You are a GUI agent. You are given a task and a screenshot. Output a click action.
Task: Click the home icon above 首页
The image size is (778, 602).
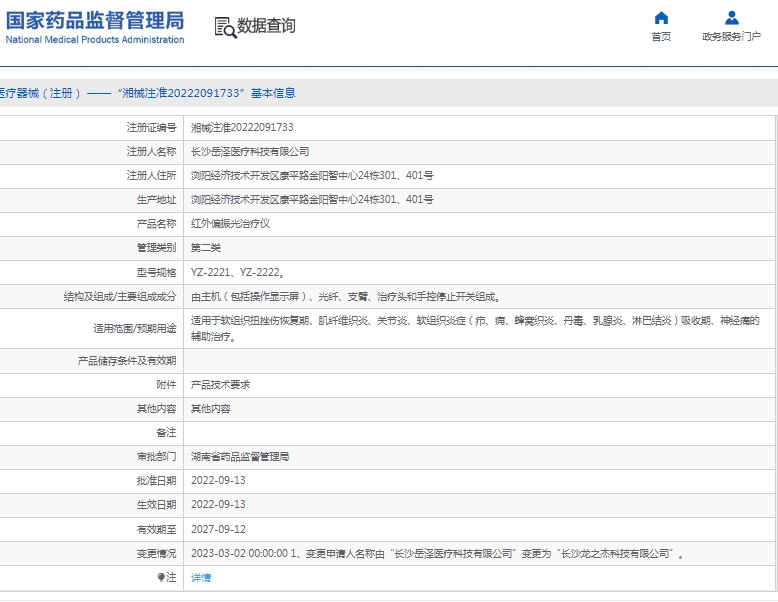pyautogui.click(x=661, y=18)
